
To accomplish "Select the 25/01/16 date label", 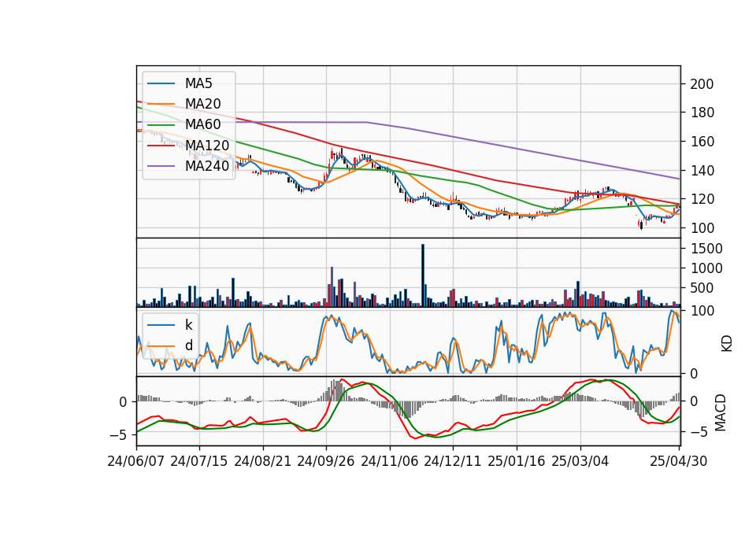I will tap(517, 461).
